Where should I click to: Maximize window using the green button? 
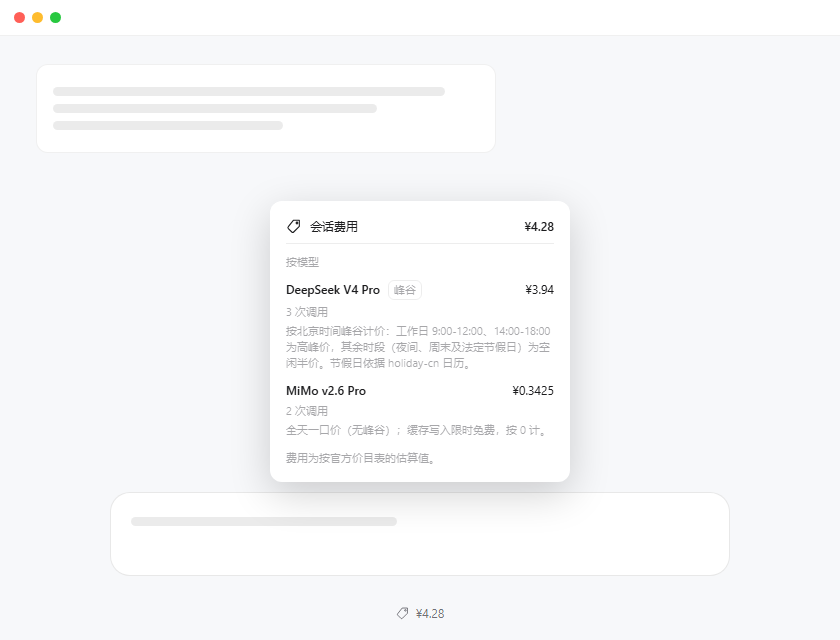coord(56,18)
